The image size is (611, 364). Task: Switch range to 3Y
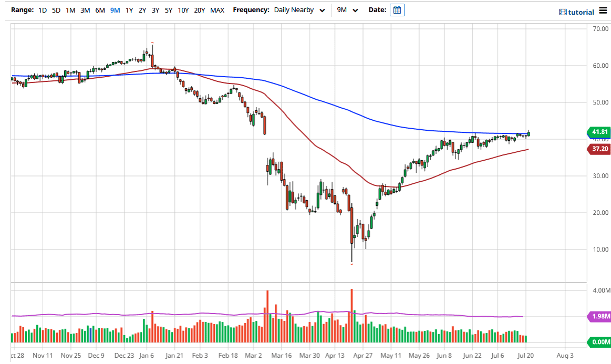(x=155, y=10)
